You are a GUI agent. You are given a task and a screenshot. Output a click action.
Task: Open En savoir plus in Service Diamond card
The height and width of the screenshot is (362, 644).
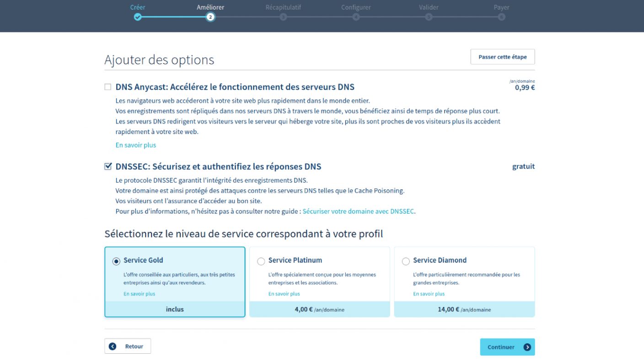(x=429, y=294)
